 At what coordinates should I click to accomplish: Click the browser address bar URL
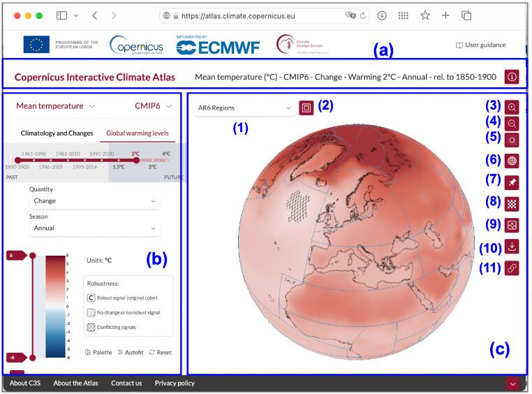point(238,16)
